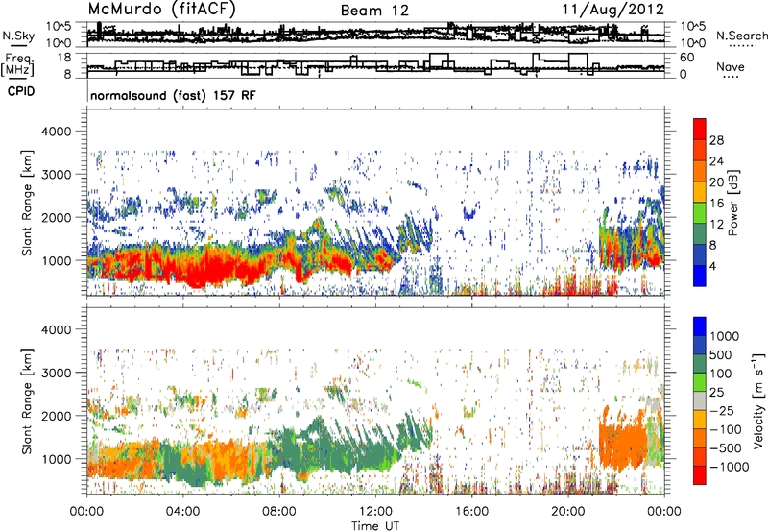The width and height of the screenshot is (768, 532).
Task: Click the Power [dB] colorbar label
Action: [x=732, y=203]
